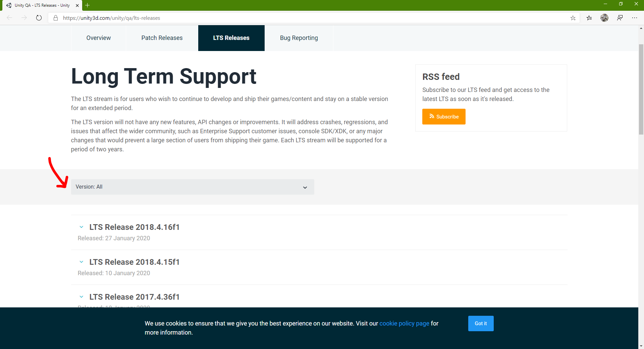Switch to the Patch Releases tab
This screenshot has height=349, width=644.
click(162, 38)
